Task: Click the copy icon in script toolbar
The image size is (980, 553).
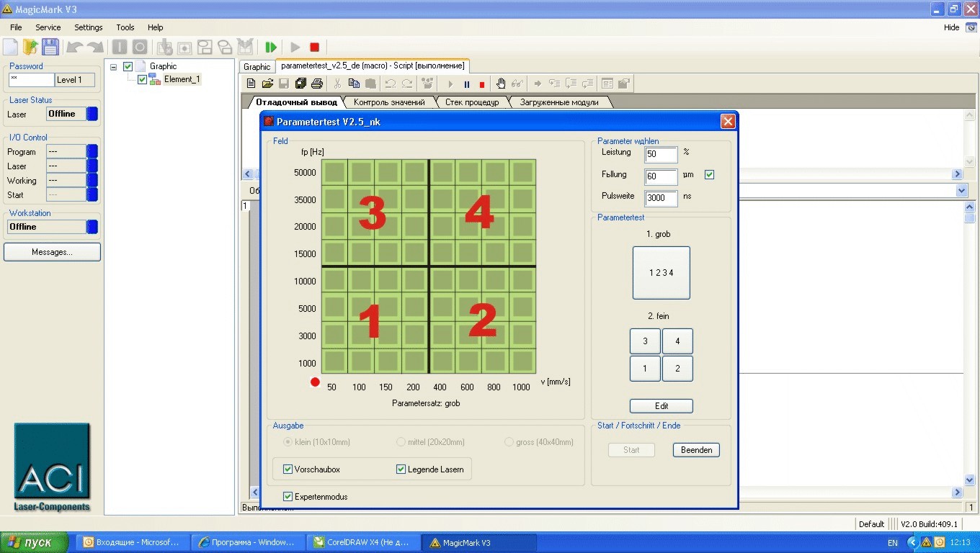Action: pyautogui.click(x=354, y=84)
